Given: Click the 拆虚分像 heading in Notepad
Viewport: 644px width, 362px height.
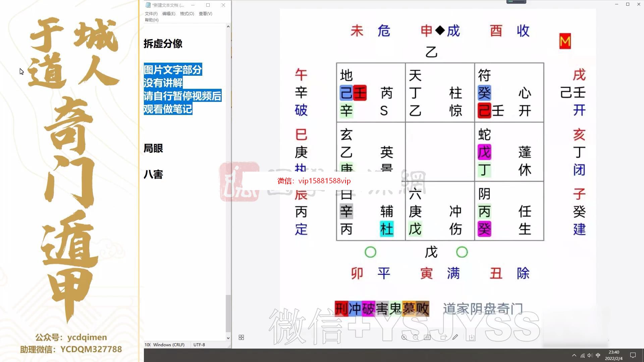Looking at the screenshot, I should pyautogui.click(x=163, y=44).
